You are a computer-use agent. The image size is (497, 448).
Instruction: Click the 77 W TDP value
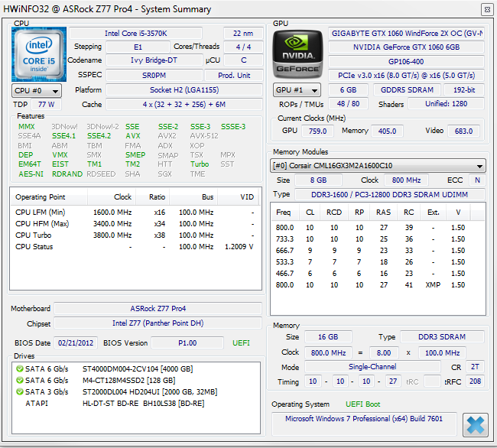point(47,105)
